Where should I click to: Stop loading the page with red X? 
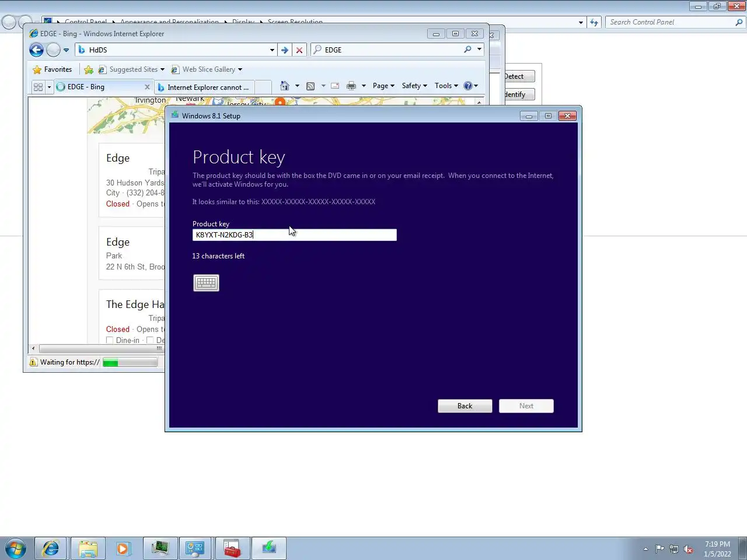pos(299,50)
